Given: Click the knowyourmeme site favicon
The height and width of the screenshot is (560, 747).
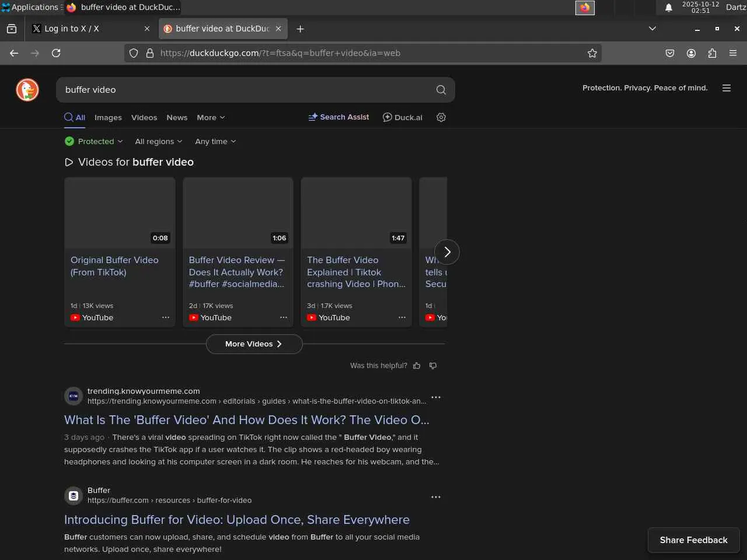Looking at the screenshot, I should point(74,396).
